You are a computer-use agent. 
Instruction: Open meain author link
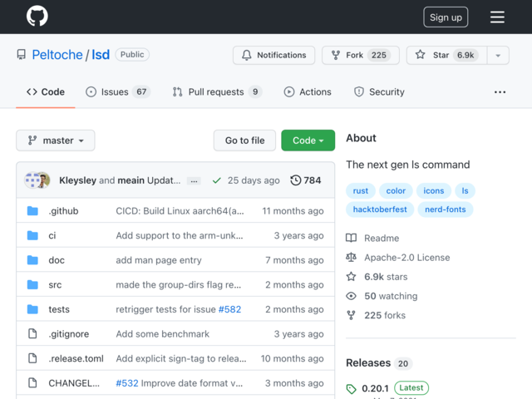[x=131, y=180]
